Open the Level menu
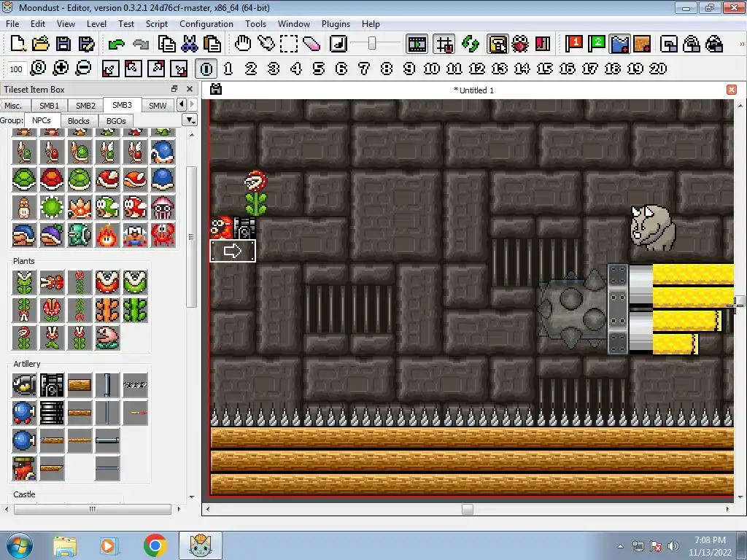 pos(96,24)
